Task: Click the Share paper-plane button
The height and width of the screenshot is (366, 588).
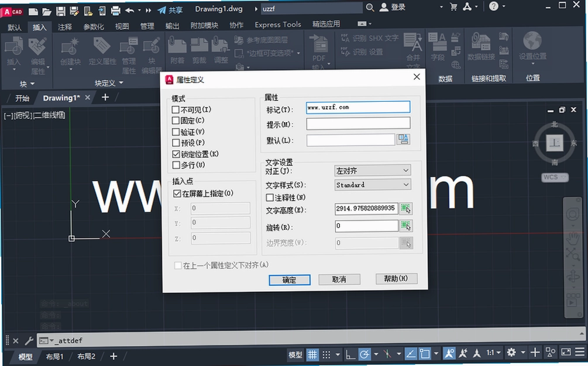Action: [170, 10]
